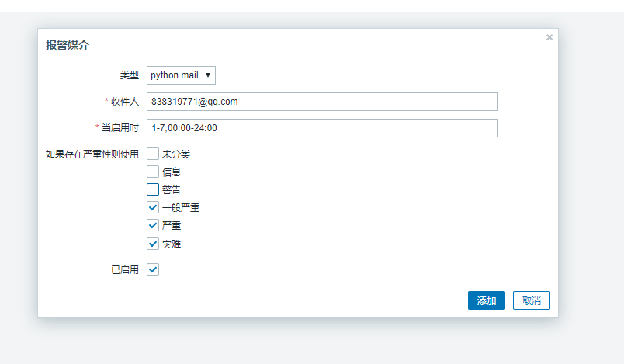This screenshot has width=624, height=364.
Task: Uncheck the 一般严重 severity checkbox
Action: click(153, 207)
